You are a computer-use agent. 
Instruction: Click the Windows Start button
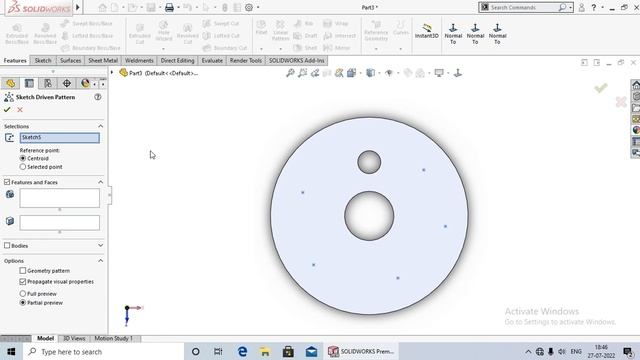pos(11,351)
